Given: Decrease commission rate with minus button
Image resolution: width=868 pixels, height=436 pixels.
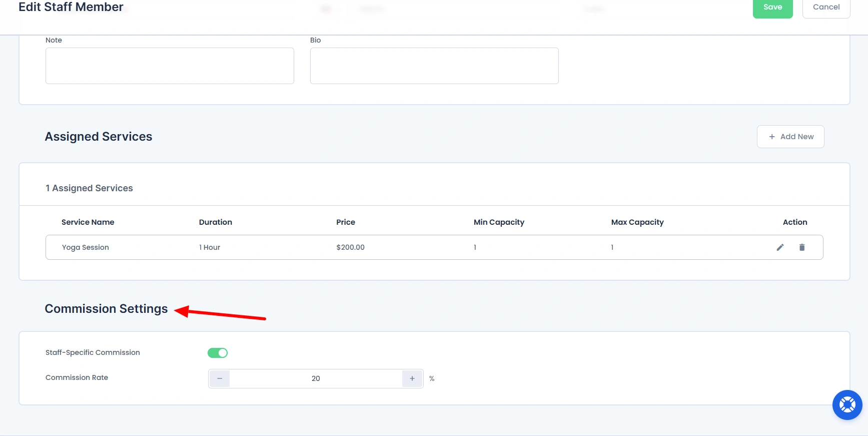Looking at the screenshot, I should coord(220,378).
